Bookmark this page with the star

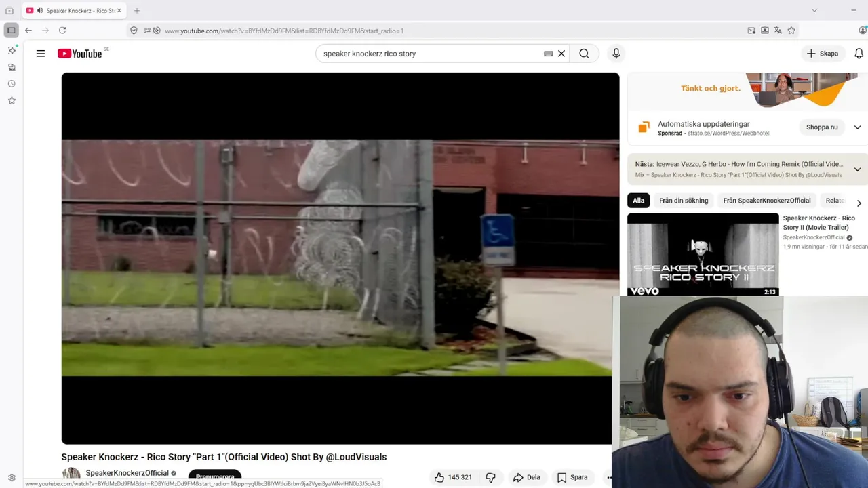coord(791,30)
